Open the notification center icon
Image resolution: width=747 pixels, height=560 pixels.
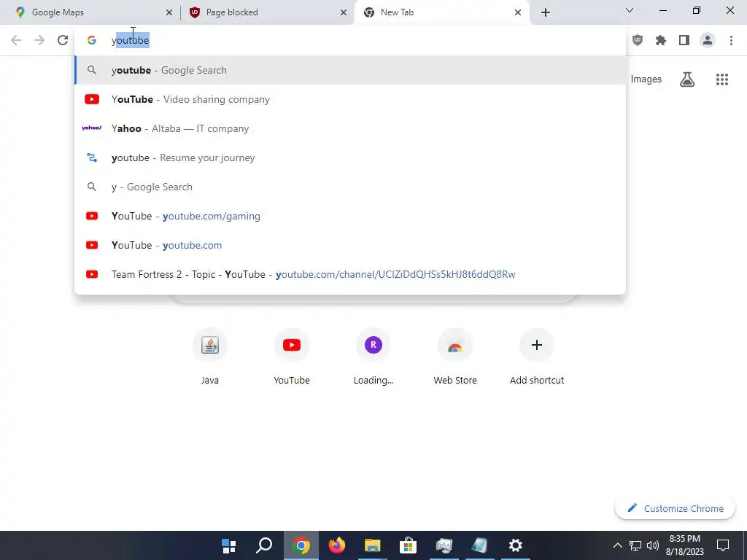tap(723, 545)
